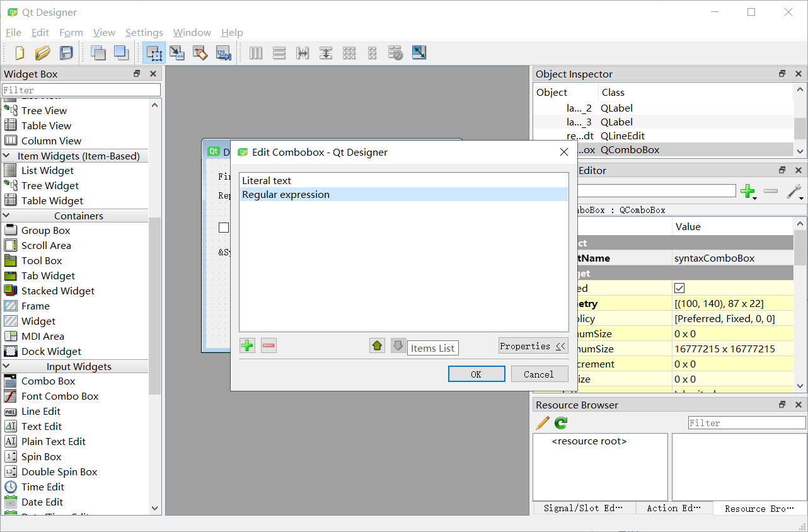Switch to the Resource Browser tab
Screen dimensions: 808x532
click(759, 509)
